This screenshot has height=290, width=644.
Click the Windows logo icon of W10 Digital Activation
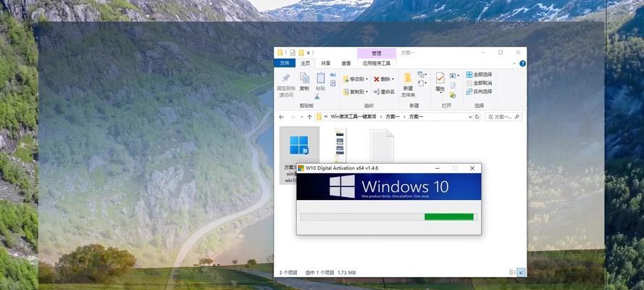point(301,168)
